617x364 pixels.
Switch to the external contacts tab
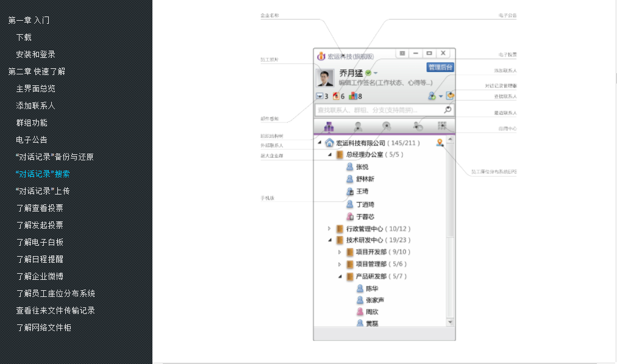pos(358,126)
